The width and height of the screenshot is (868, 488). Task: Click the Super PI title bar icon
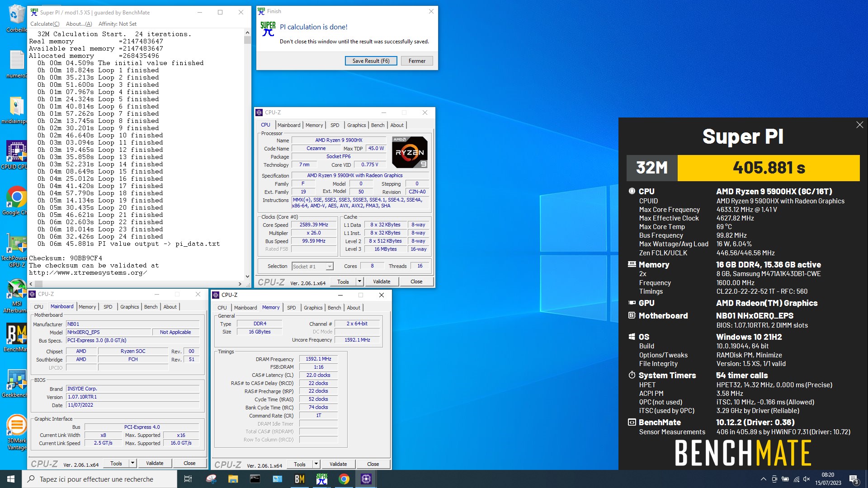[34, 12]
